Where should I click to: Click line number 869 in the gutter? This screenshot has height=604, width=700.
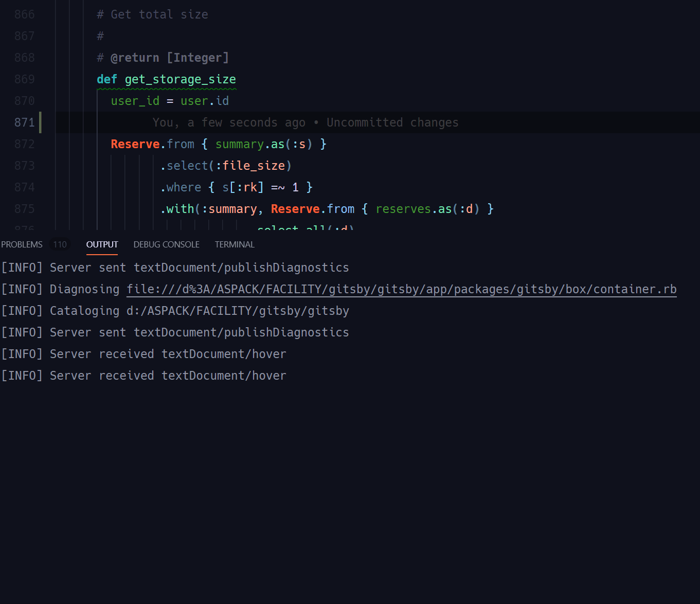click(24, 79)
